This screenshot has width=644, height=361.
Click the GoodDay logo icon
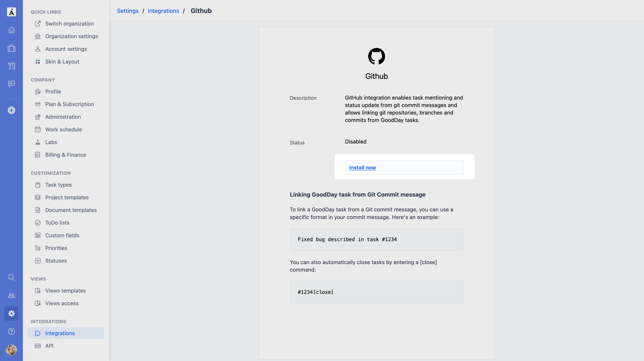point(11,12)
